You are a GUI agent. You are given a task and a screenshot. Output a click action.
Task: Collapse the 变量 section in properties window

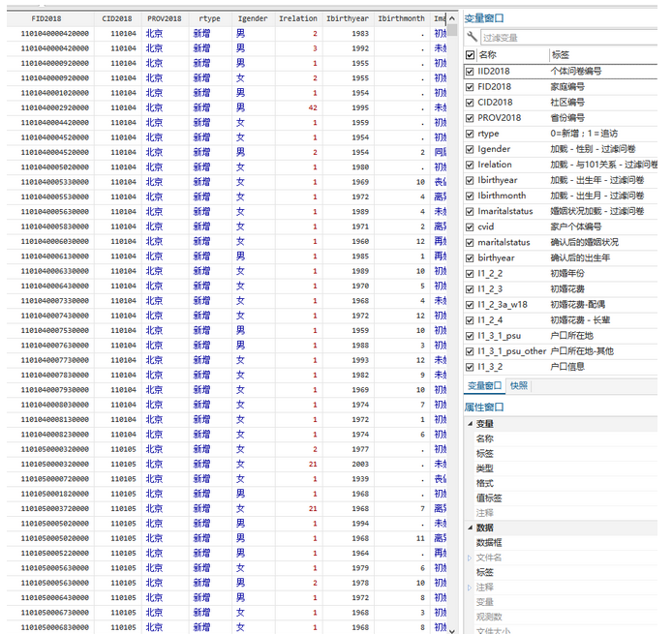coord(470,424)
